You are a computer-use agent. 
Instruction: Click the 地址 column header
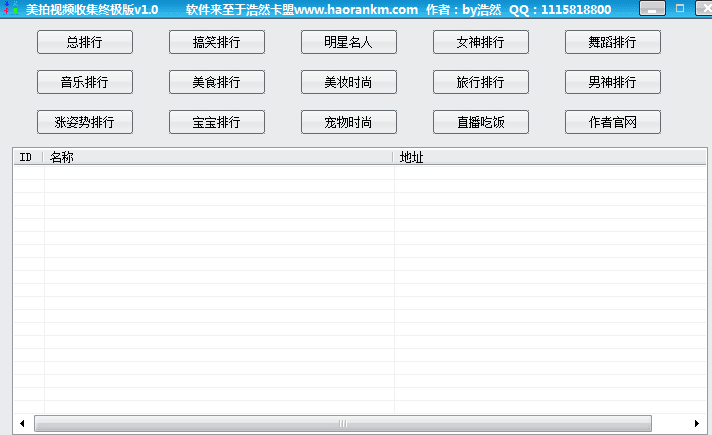[548, 157]
